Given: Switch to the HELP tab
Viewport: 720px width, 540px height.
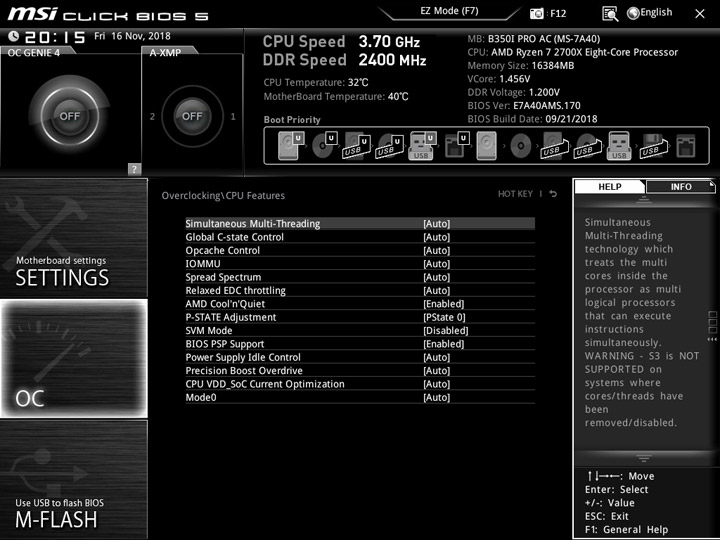Looking at the screenshot, I should tap(609, 186).
